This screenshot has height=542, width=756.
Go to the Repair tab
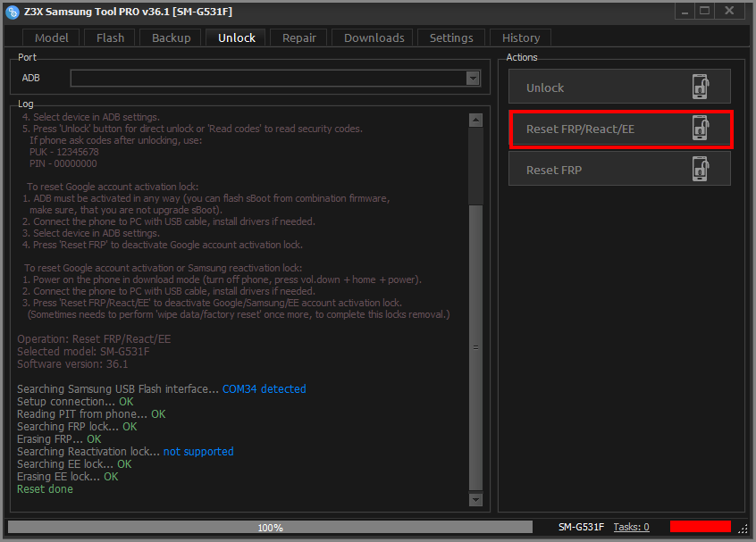point(299,38)
